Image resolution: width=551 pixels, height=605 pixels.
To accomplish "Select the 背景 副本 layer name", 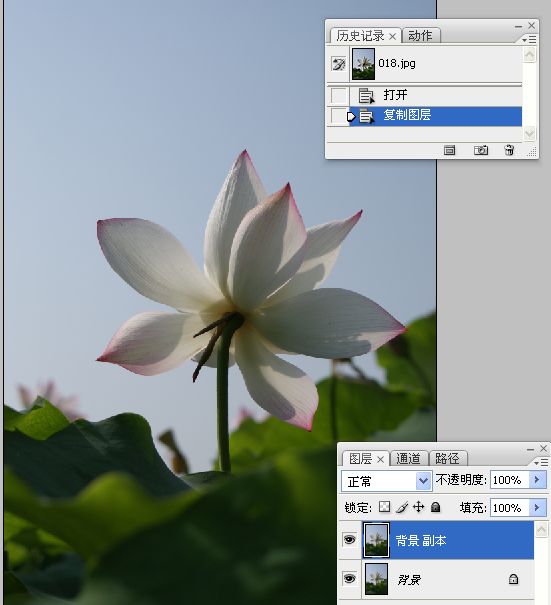I will point(421,541).
